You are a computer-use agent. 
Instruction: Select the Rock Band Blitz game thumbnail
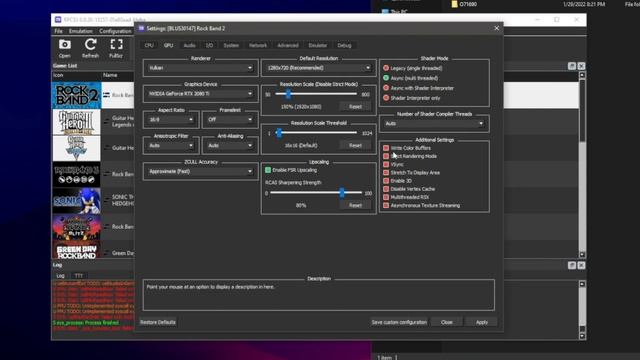(x=76, y=227)
